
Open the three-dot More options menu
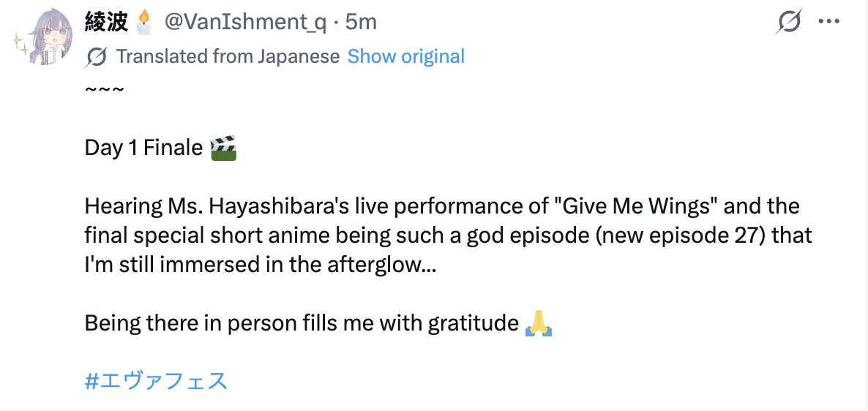(828, 22)
